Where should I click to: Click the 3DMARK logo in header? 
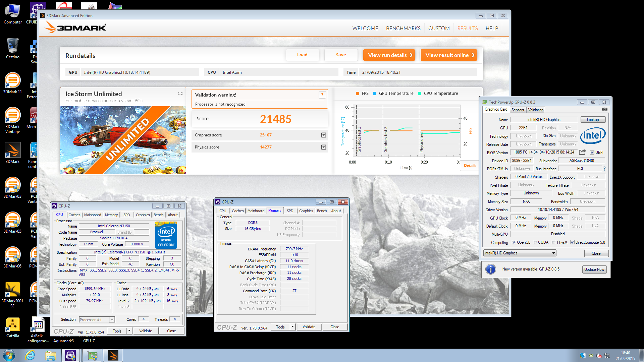pyautogui.click(x=75, y=27)
